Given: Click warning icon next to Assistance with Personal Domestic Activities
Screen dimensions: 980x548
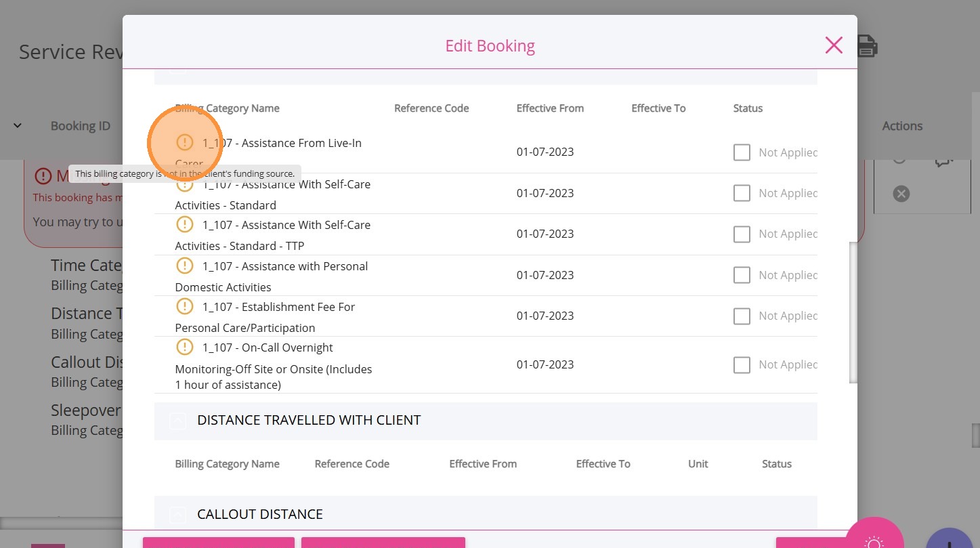Looking at the screenshot, I should point(184,266).
